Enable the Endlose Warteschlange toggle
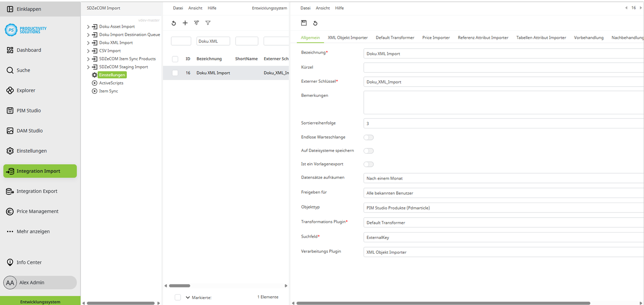 pos(369,137)
